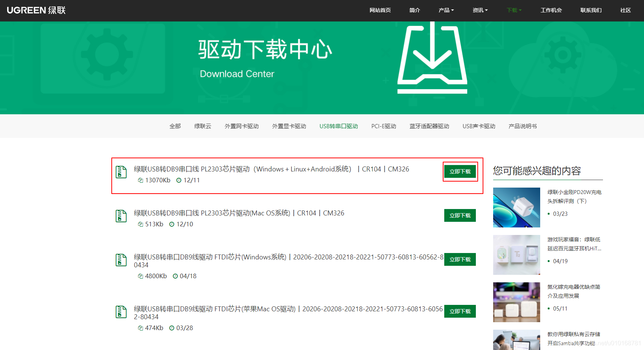Image resolution: width=644 pixels, height=350 pixels.
Task: Click the clock icon beside 12/10
Action: (172, 224)
